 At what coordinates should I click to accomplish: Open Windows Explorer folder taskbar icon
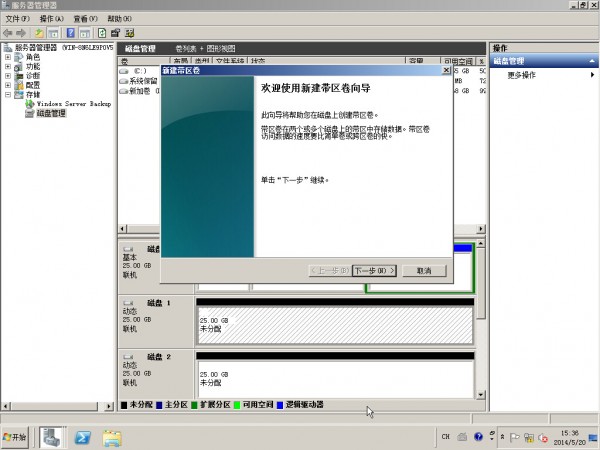112,437
